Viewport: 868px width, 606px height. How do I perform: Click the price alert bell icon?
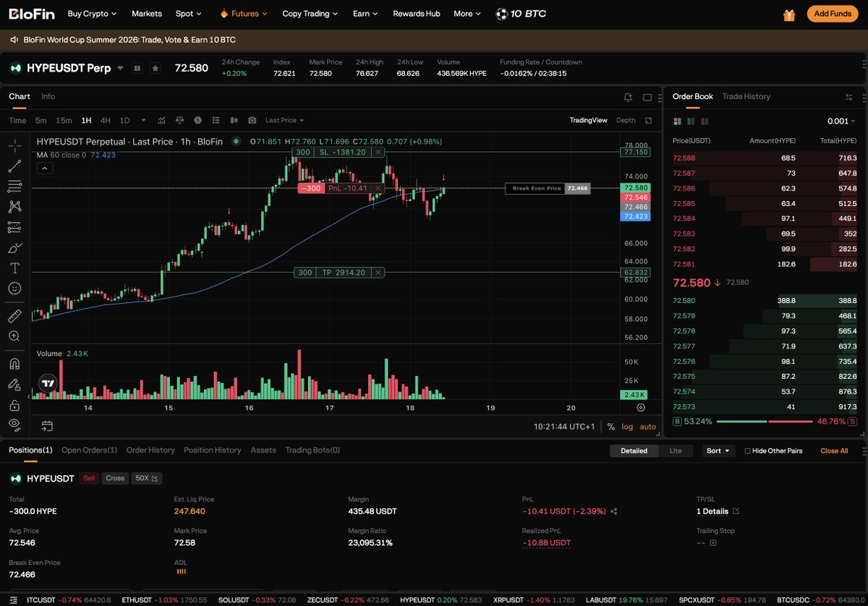(629, 97)
